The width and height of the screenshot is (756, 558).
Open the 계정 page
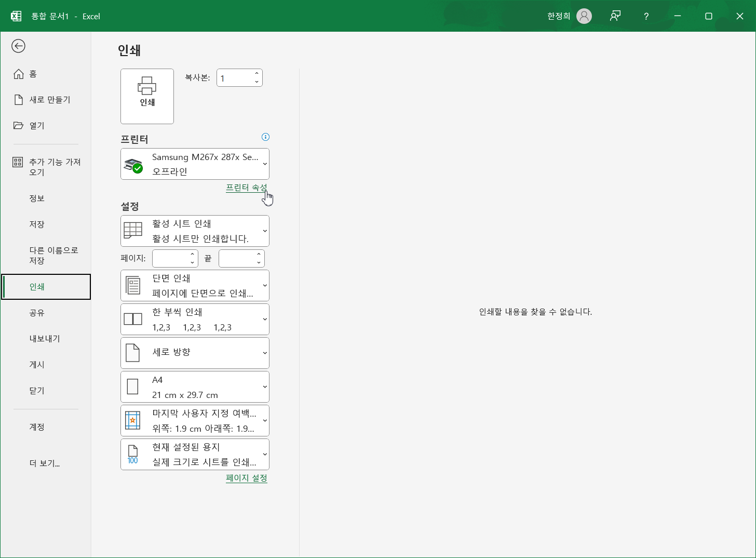[46, 427]
